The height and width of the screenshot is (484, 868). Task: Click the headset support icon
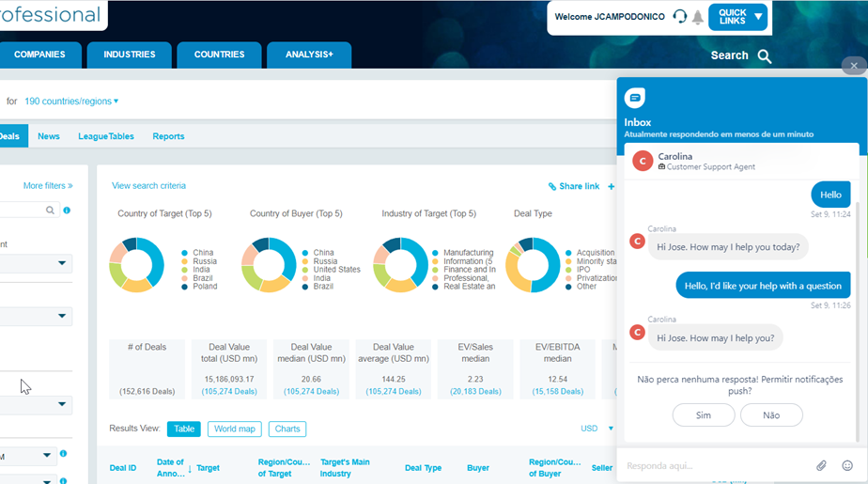680,17
